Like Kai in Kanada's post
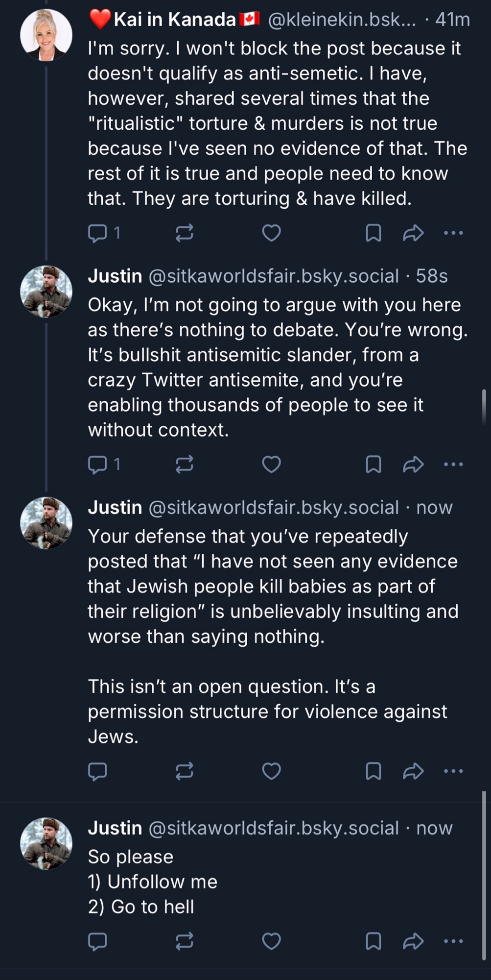 click(271, 233)
